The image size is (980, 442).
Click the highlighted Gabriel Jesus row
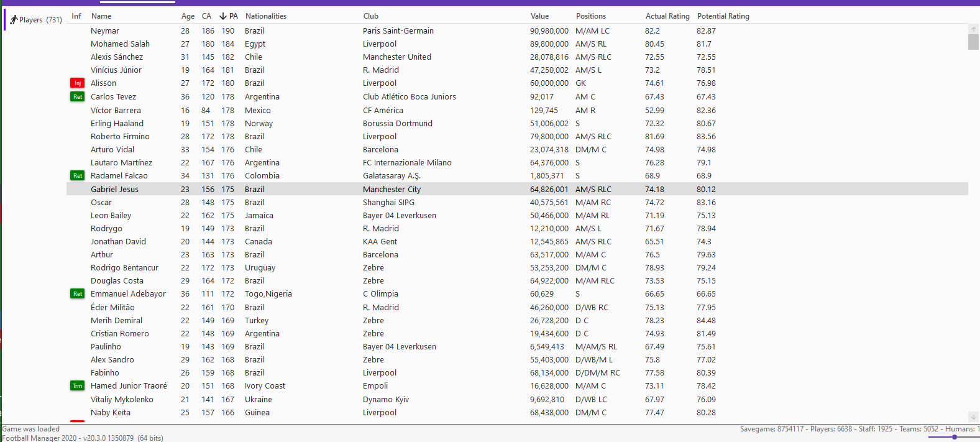point(517,190)
